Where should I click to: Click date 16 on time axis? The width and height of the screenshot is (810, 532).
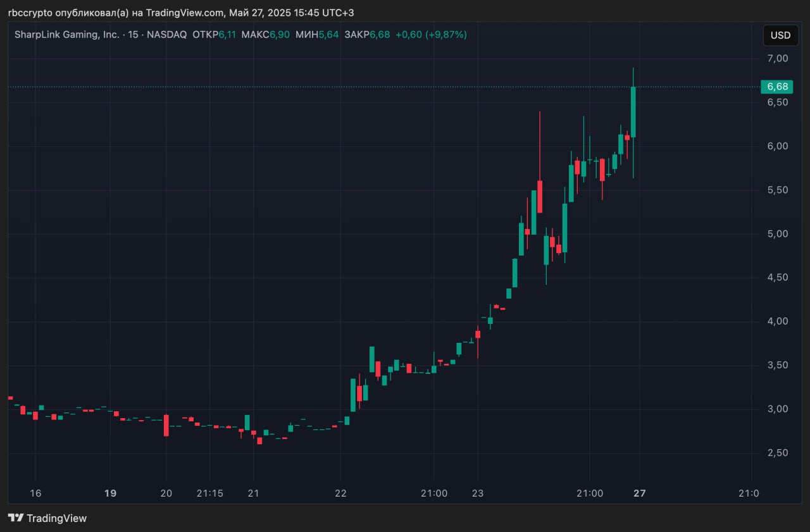click(x=35, y=493)
